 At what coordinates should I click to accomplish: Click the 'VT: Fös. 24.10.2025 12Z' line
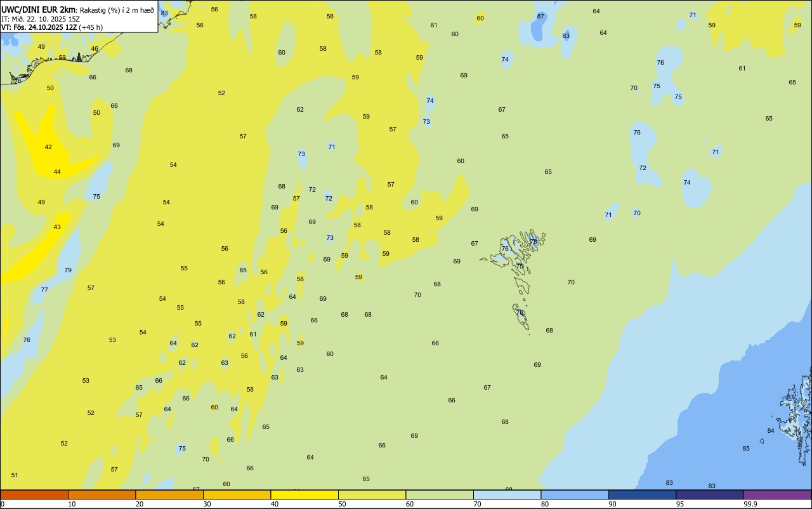39,27
